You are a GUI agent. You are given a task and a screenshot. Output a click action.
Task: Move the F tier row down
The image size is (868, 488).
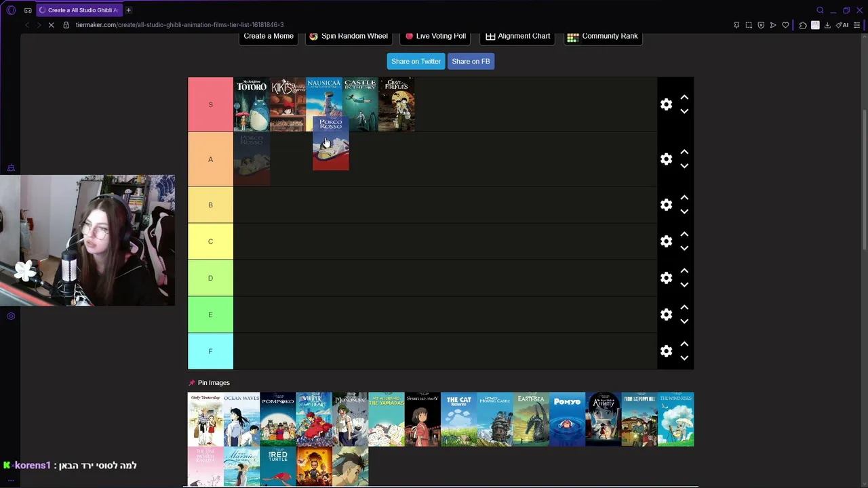point(684,358)
